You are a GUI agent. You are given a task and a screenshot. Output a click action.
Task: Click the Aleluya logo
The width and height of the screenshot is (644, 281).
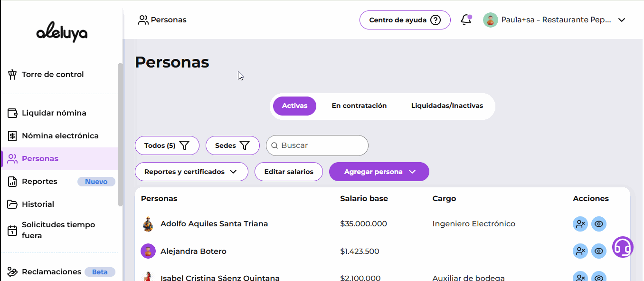pyautogui.click(x=62, y=33)
